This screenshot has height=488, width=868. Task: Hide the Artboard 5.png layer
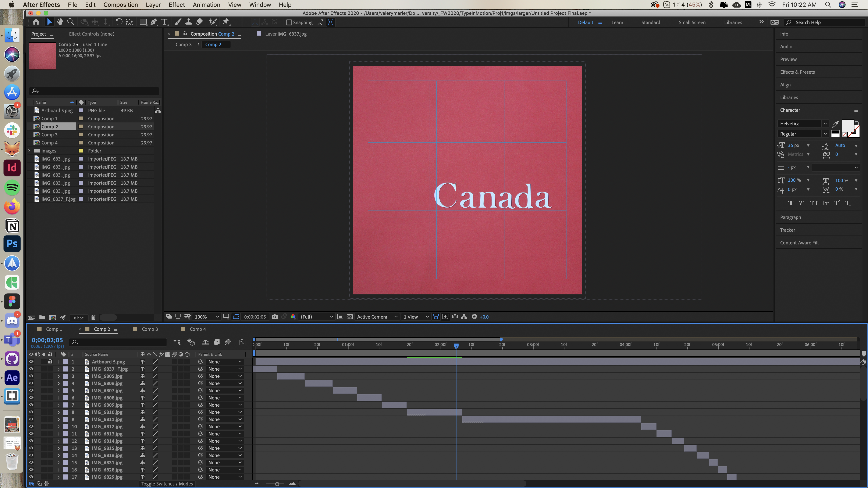[31, 362]
